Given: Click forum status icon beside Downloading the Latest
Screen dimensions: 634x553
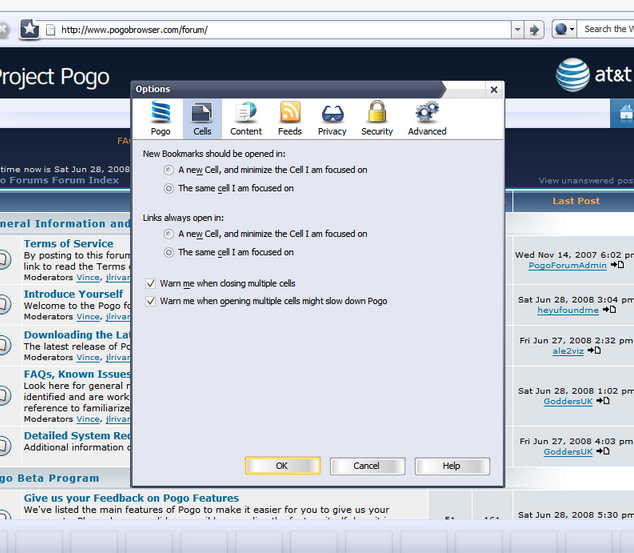Looking at the screenshot, I should pos(3,345).
